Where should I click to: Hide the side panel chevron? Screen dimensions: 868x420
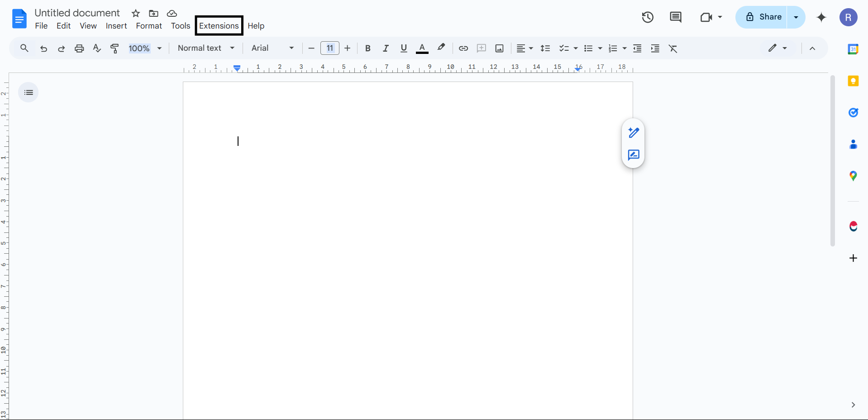(x=853, y=405)
